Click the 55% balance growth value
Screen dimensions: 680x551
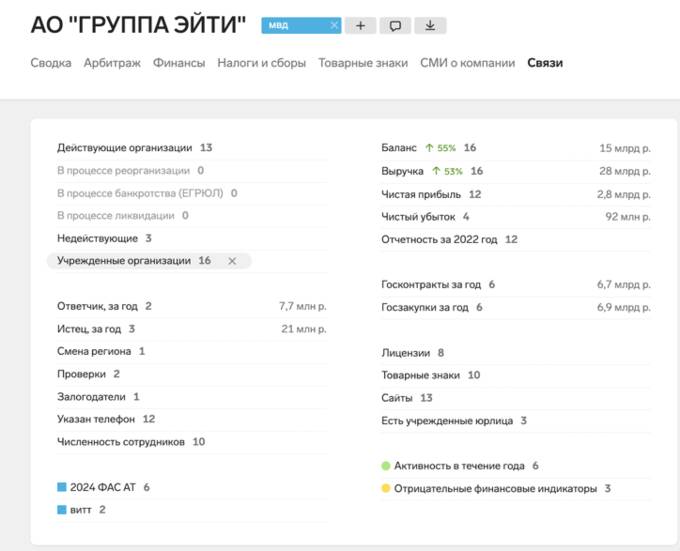(x=446, y=148)
